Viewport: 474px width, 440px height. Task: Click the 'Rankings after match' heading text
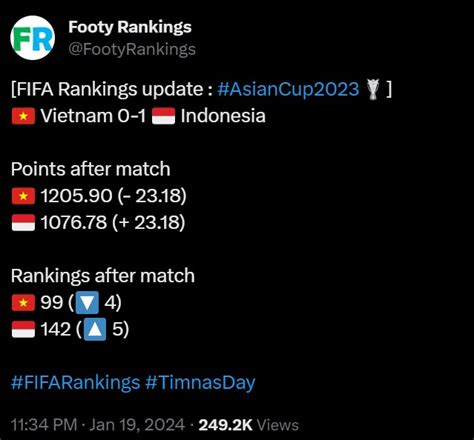103,276
